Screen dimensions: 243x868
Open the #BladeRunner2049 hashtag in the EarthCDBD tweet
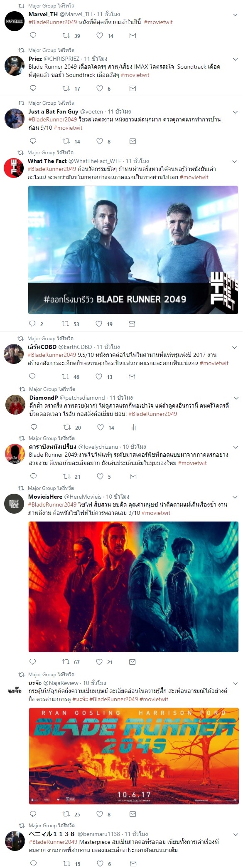click(52, 355)
